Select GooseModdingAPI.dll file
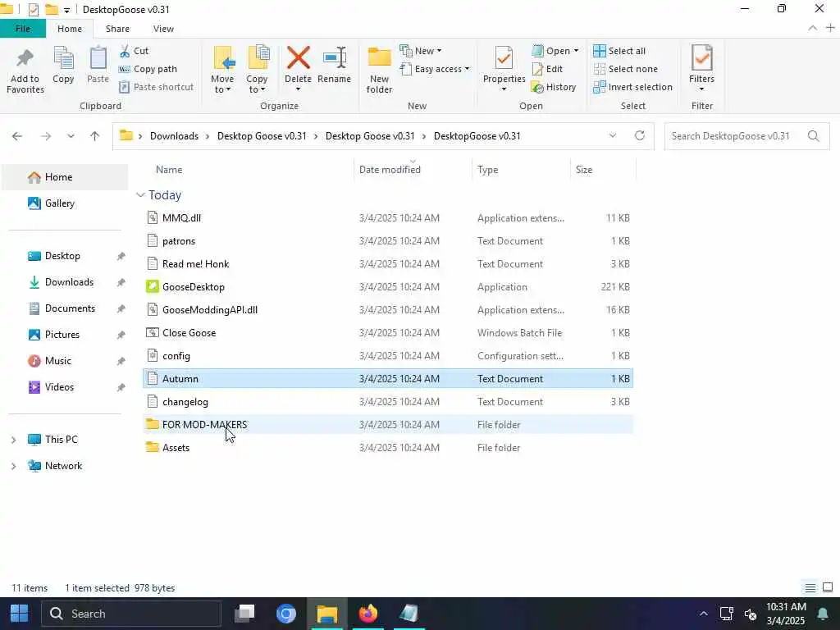 [388, 310]
